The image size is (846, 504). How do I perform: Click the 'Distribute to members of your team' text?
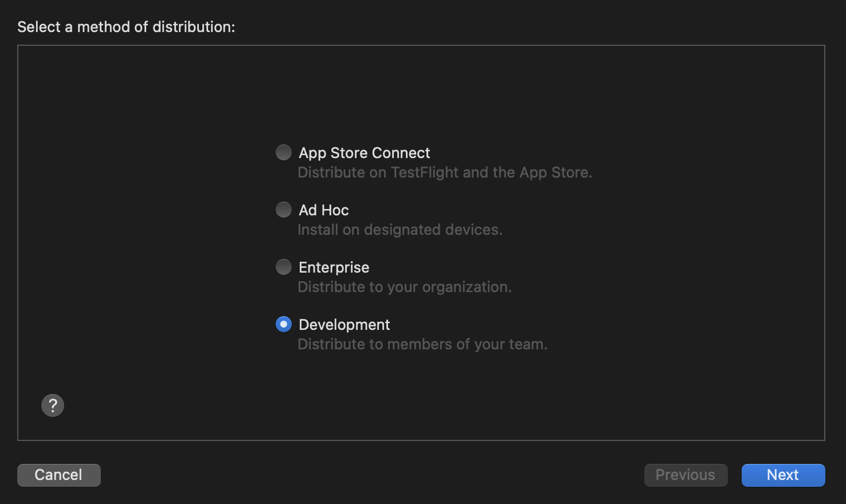pos(422,344)
